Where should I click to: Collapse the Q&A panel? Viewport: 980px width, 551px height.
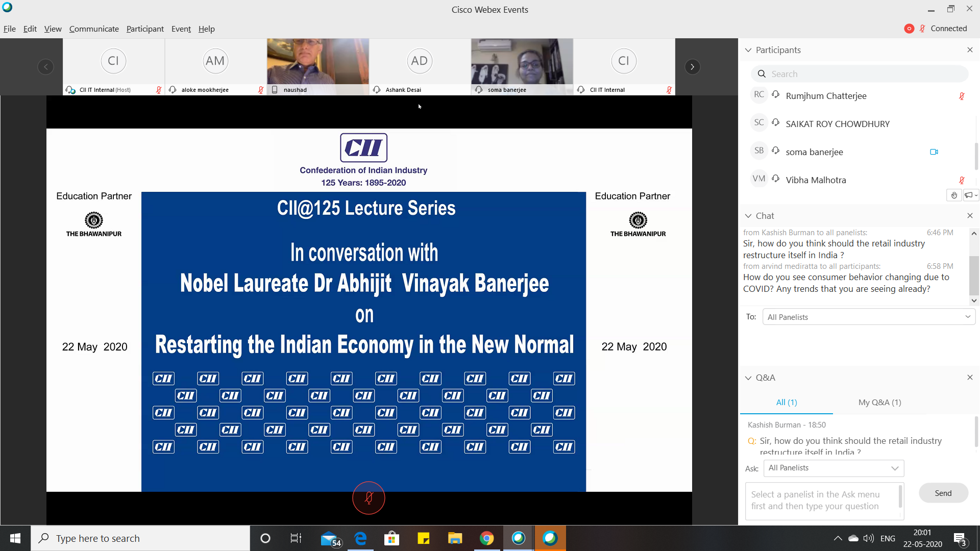pos(748,378)
